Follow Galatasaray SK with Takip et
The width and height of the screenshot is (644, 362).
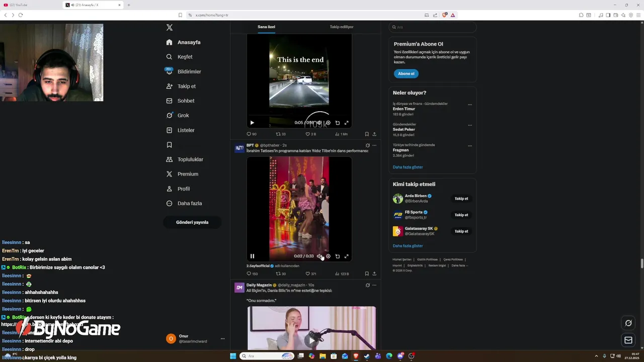click(x=461, y=231)
